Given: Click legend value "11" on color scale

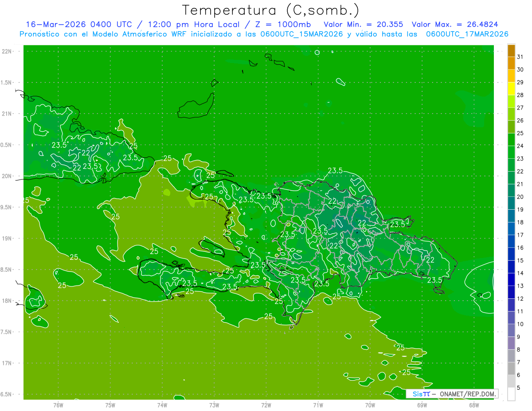Looking at the screenshot, I should [520, 311].
